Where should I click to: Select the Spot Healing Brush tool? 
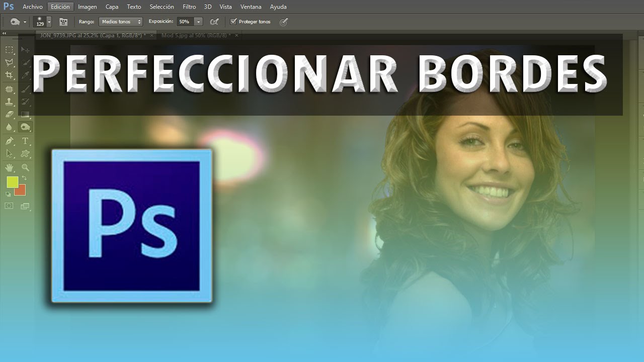pyautogui.click(x=10, y=89)
